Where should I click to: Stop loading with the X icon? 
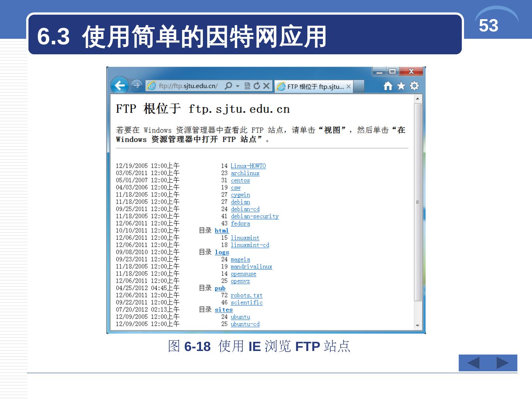click(x=266, y=86)
